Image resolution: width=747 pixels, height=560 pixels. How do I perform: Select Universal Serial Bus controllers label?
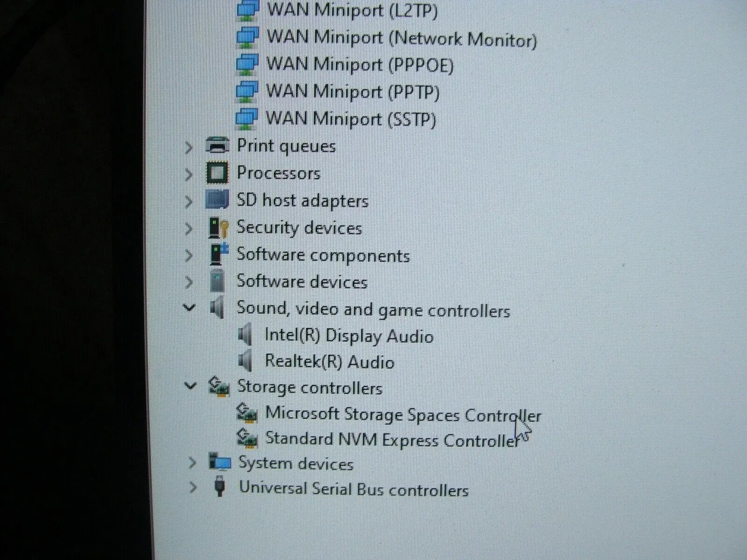click(353, 489)
